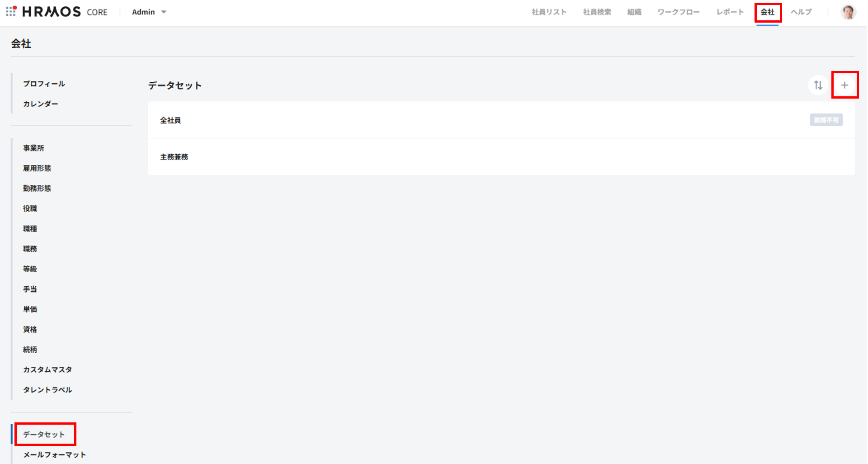Open the ワークフロー menu item
Image resolution: width=868 pixels, height=464 pixels.
click(678, 12)
